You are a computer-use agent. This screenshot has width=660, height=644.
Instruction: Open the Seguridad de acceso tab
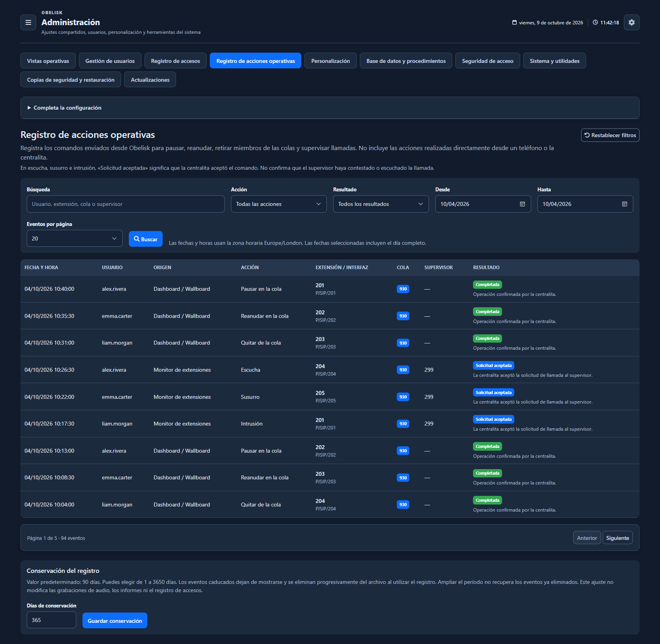click(x=488, y=61)
